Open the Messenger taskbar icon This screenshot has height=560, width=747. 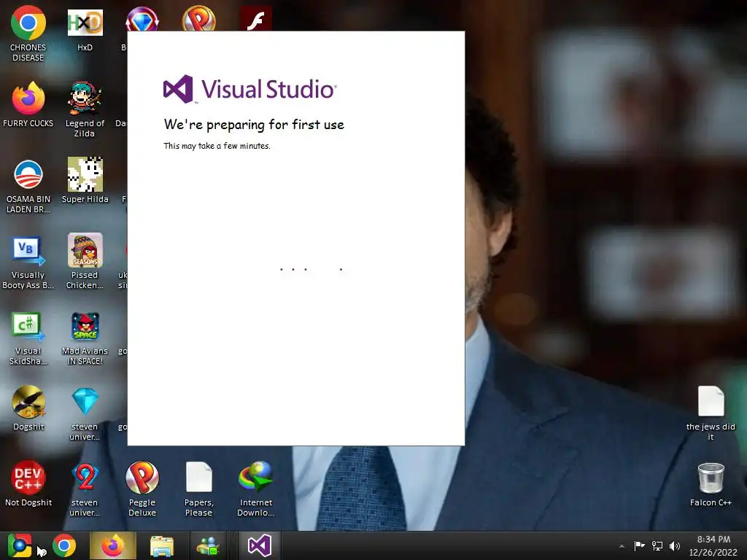(x=208, y=545)
